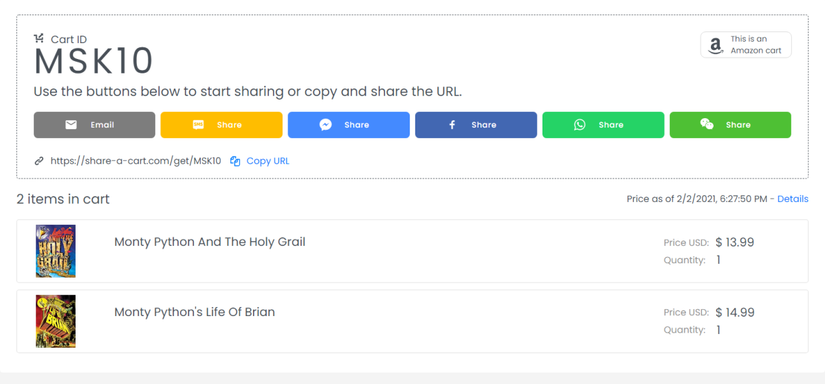Click the Email share button
The image size is (825, 384).
click(x=94, y=125)
